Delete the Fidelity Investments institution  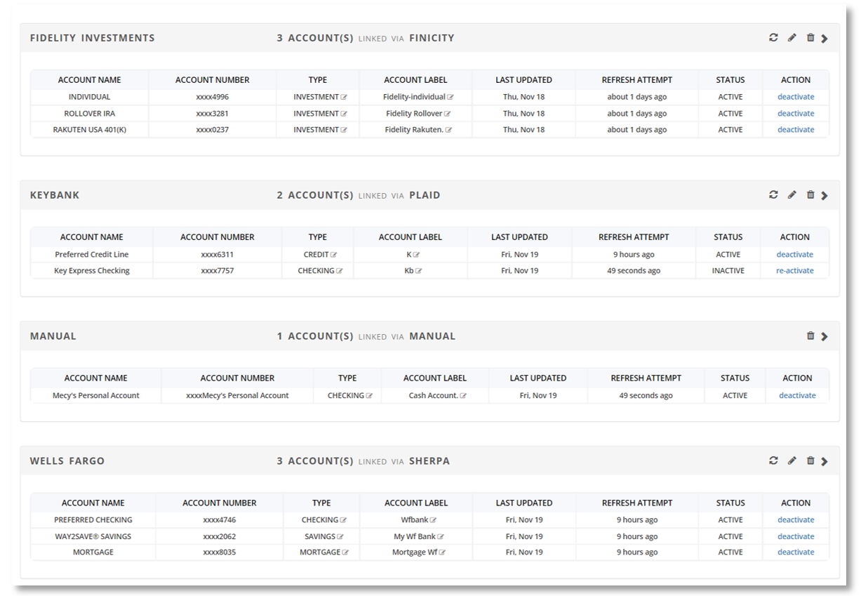coord(810,38)
